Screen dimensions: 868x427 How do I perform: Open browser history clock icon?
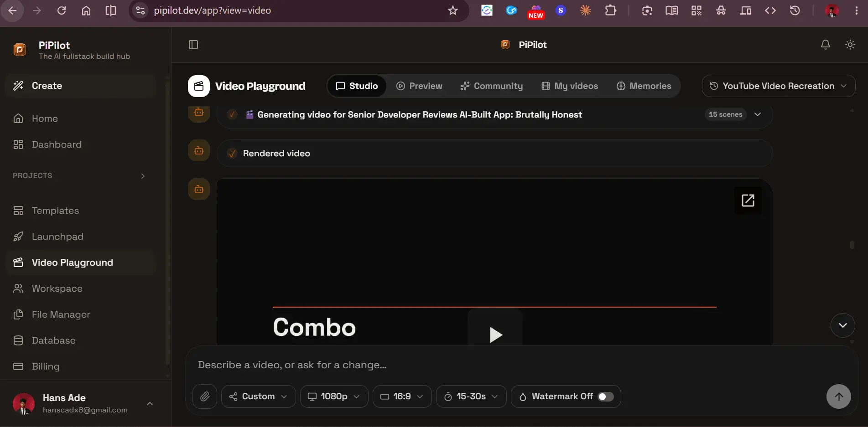click(795, 10)
